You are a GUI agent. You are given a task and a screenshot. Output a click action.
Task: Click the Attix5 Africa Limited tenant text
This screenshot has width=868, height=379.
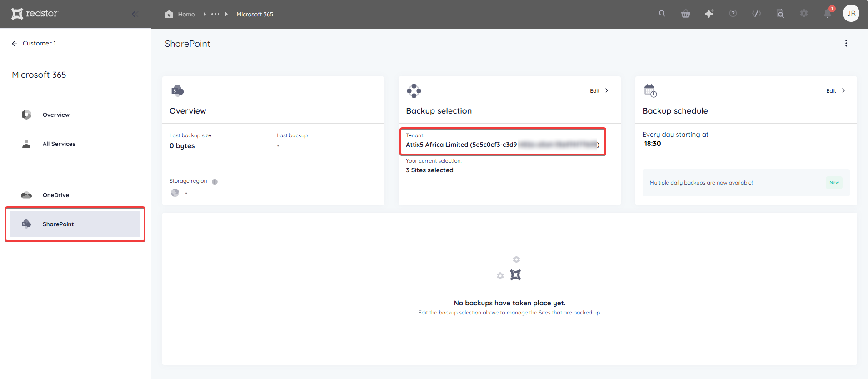[503, 145]
